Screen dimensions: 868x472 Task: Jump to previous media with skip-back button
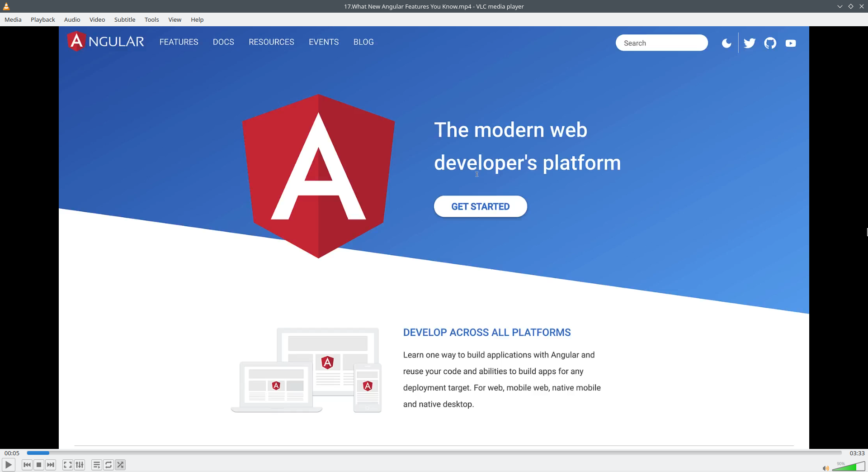pos(27,465)
